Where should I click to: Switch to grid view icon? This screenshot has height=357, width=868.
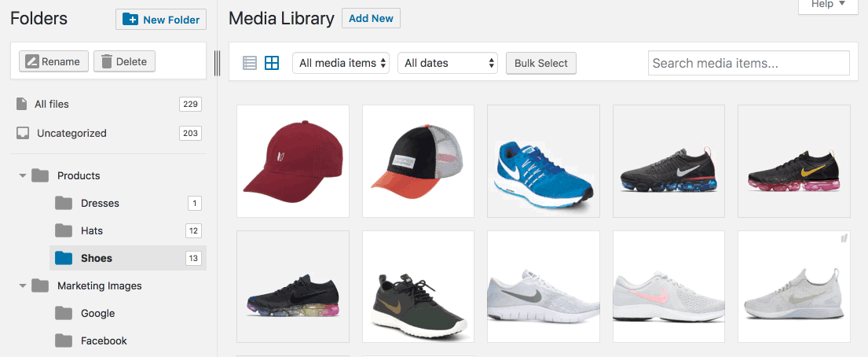[x=272, y=63]
